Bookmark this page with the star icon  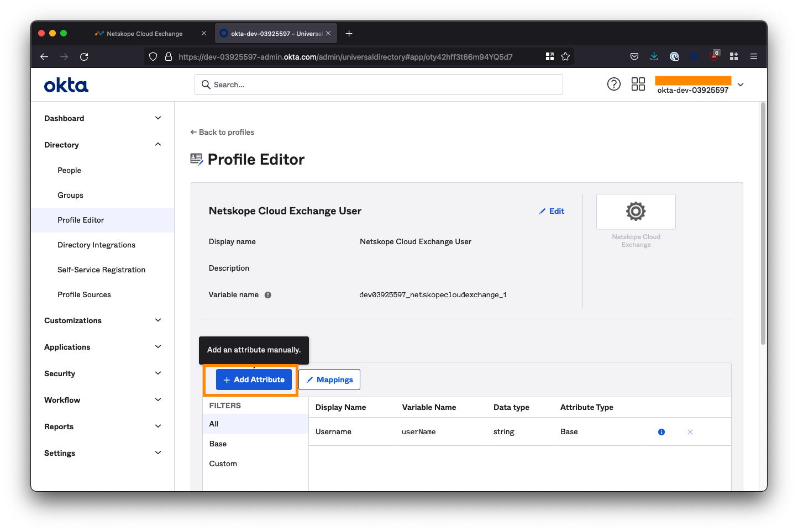(565, 56)
